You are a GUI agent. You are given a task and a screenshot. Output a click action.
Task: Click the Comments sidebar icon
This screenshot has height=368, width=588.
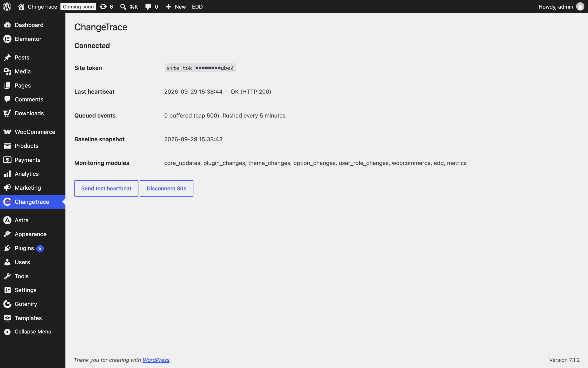(x=7, y=99)
